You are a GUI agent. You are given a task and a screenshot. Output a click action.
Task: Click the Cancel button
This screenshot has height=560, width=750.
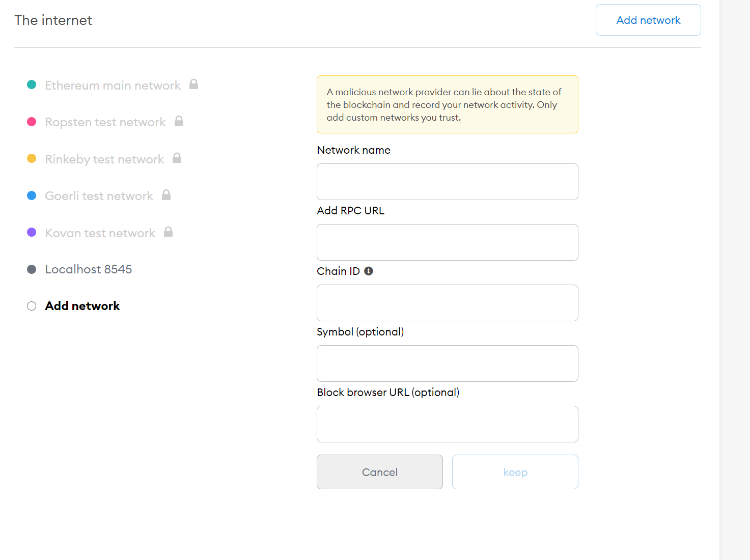[380, 472]
